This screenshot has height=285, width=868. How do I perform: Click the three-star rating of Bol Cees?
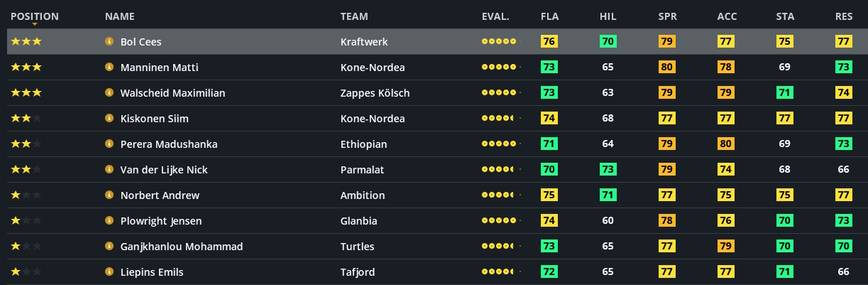[x=26, y=42]
